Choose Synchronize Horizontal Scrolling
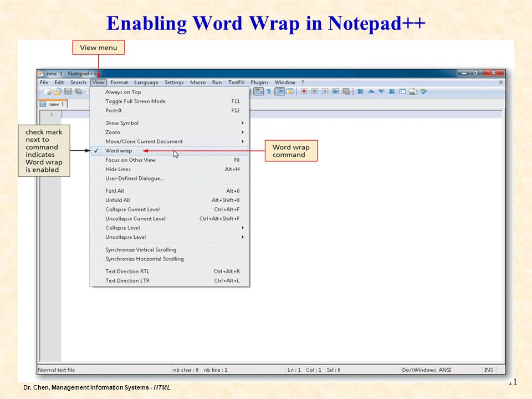The width and height of the screenshot is (532, 399). [170, 259]
